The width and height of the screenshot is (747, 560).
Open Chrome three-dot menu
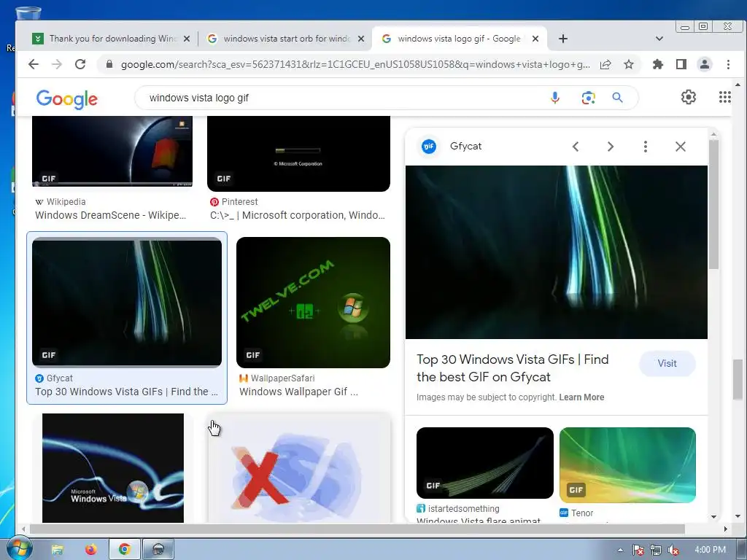(x=728, y=64)
